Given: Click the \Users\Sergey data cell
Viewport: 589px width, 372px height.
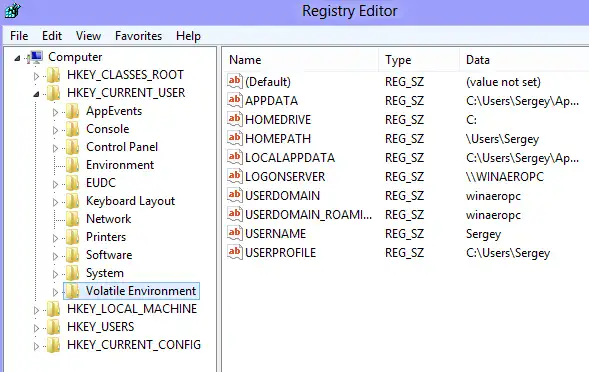Looking at the screenshot, I should pyautogui.click(x=503, y=139).
